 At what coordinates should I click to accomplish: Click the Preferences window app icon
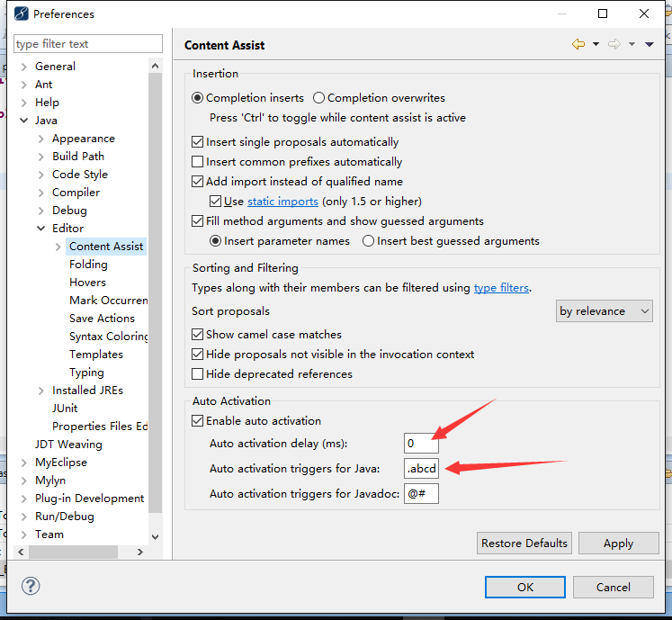click(21, 13)
